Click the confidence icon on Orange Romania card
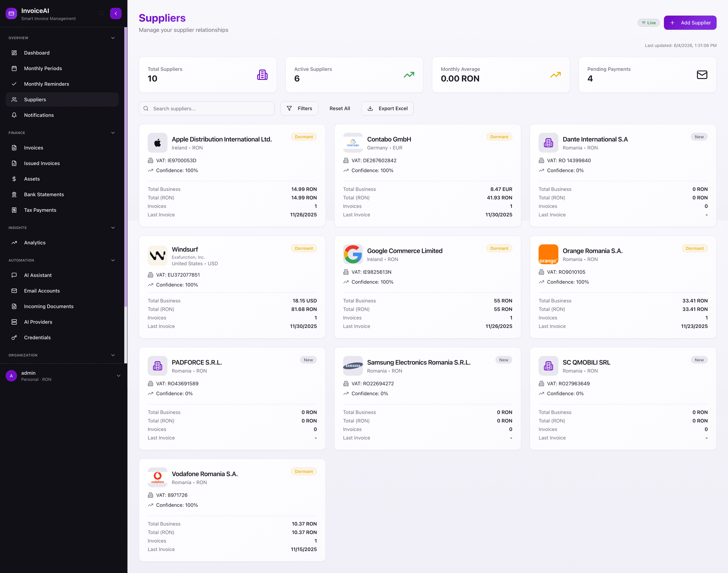The height and width of the screenshot is (573, 728). click(x=541, y=282)
